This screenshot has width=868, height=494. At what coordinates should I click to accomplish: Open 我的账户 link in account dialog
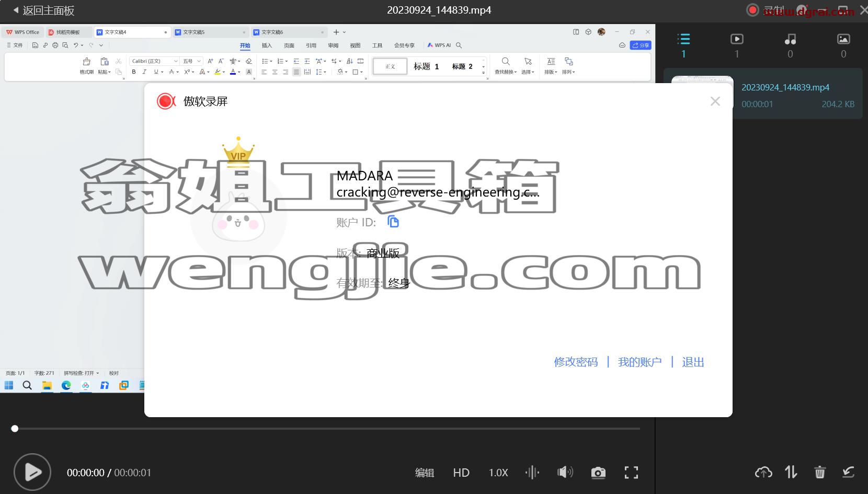(639, 362)
